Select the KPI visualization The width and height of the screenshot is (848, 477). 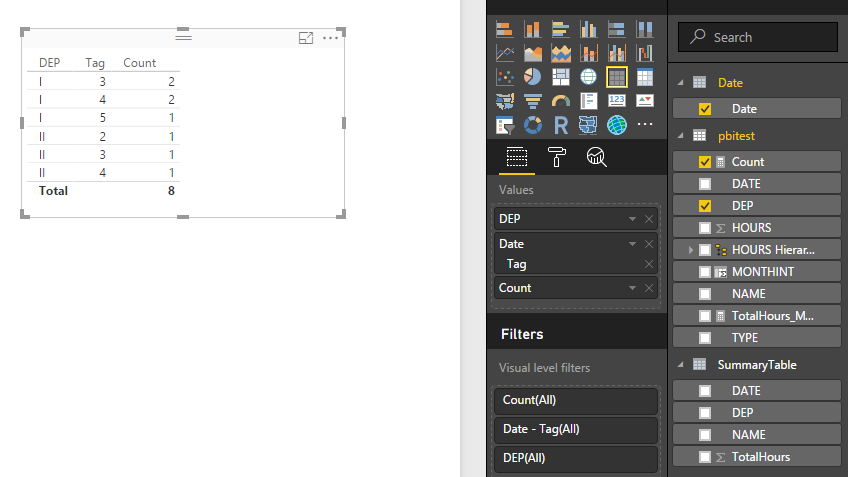click(645, 101)
